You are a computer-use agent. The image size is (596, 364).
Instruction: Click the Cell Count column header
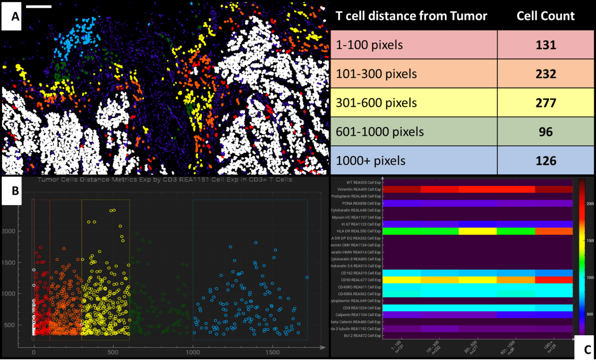[545, 16]
